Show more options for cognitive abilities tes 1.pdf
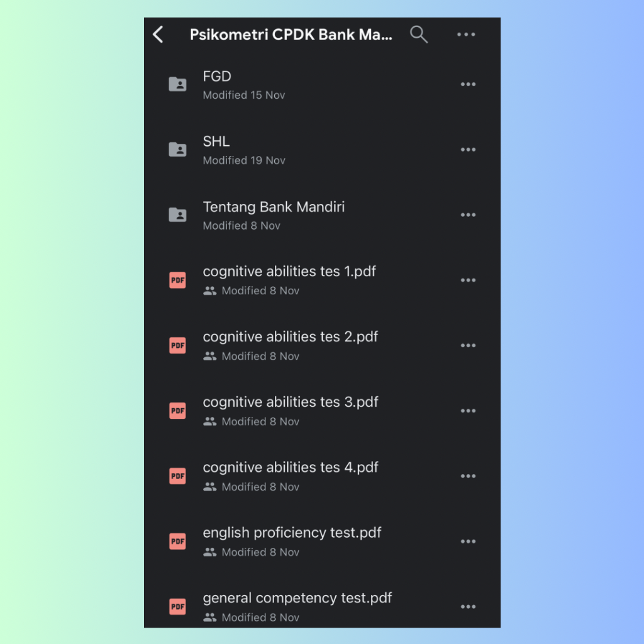The image size is (644, 644). coord(468,280)
